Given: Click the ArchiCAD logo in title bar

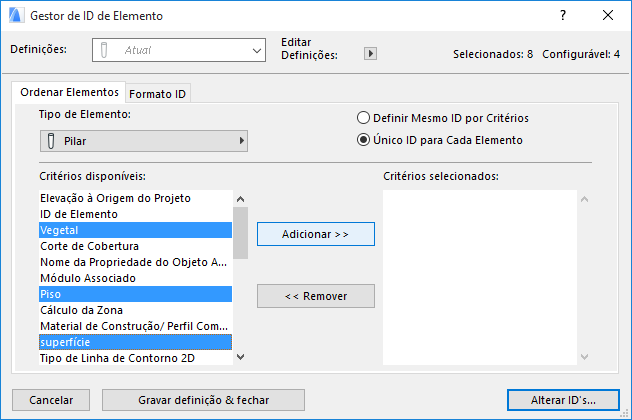Looking at the screenshot, I should click(x=14, y=16).
